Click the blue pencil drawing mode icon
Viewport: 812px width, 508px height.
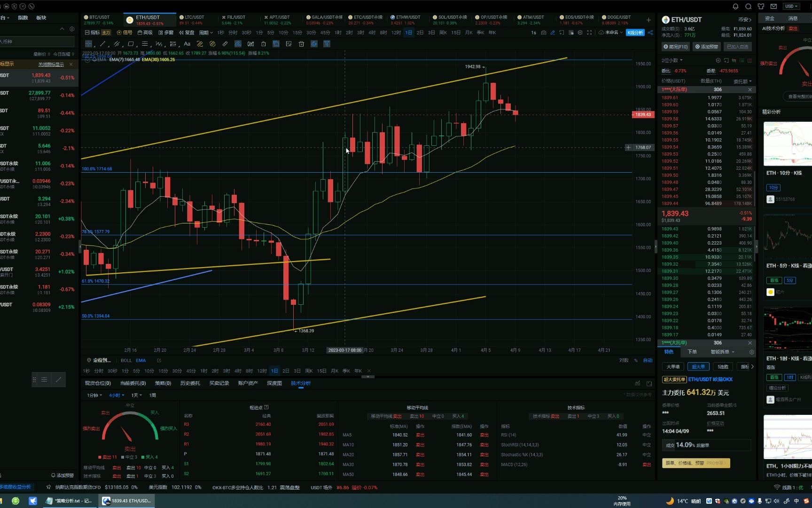pyautogui.click(x=553, y=32)
